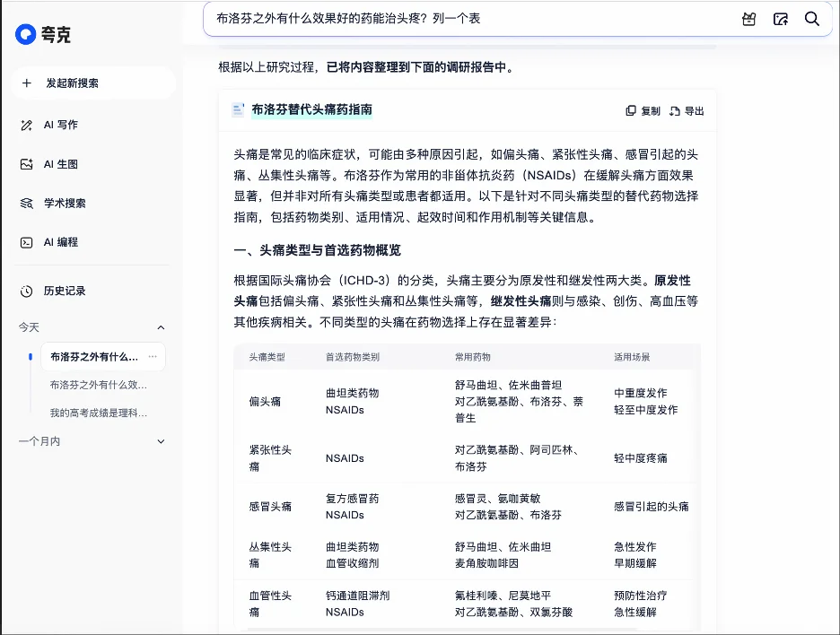Click the Quark logo icon
Screen dimensions: 840x635
25,34
